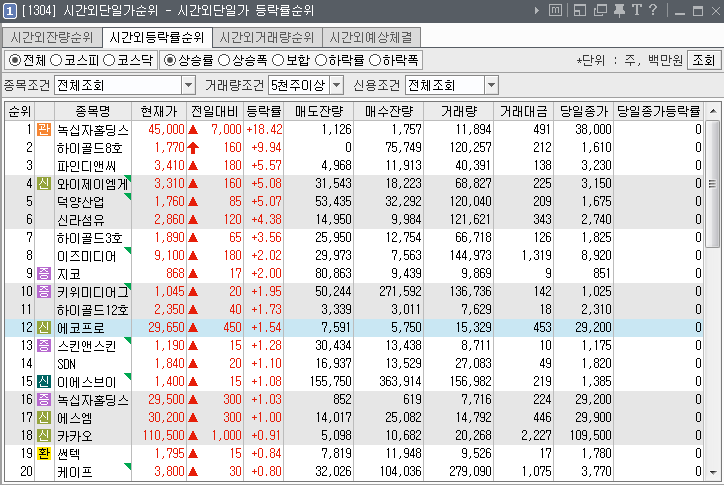The image size is (724, 485).
Task: Click the list menu icon beside the scrollbar
Action: tap(712, 184)
